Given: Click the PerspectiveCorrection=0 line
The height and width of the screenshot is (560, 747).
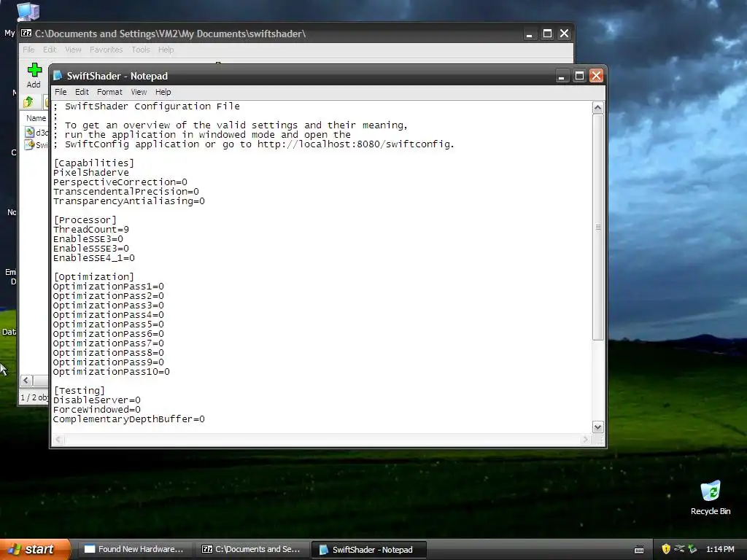Looking at the screenshot, I should point(120,182).
